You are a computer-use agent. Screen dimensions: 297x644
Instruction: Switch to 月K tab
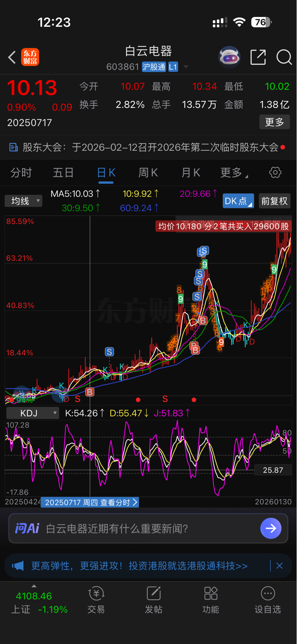[x=191, y=173]
